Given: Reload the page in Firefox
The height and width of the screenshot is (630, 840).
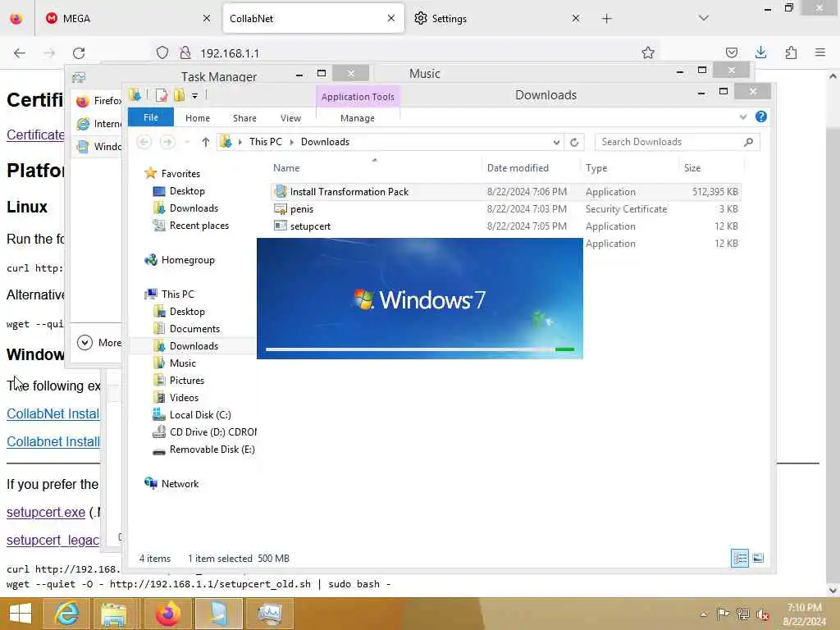Looking at the screenshot, I should [79, 53].
